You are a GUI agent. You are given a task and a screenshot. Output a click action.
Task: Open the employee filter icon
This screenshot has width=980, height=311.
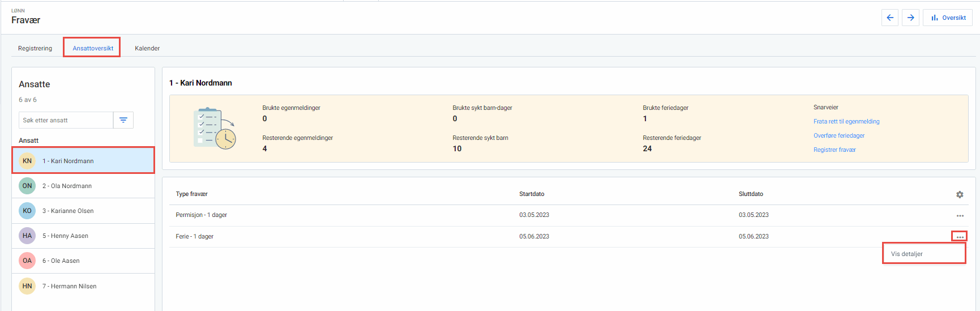[123, 120]
